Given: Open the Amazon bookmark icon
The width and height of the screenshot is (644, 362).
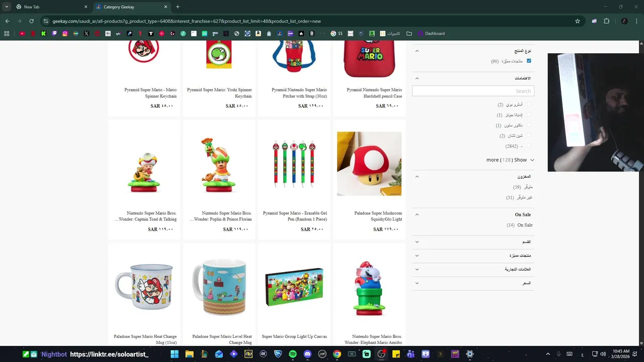Looking at the screenshot, I should 258,34.
